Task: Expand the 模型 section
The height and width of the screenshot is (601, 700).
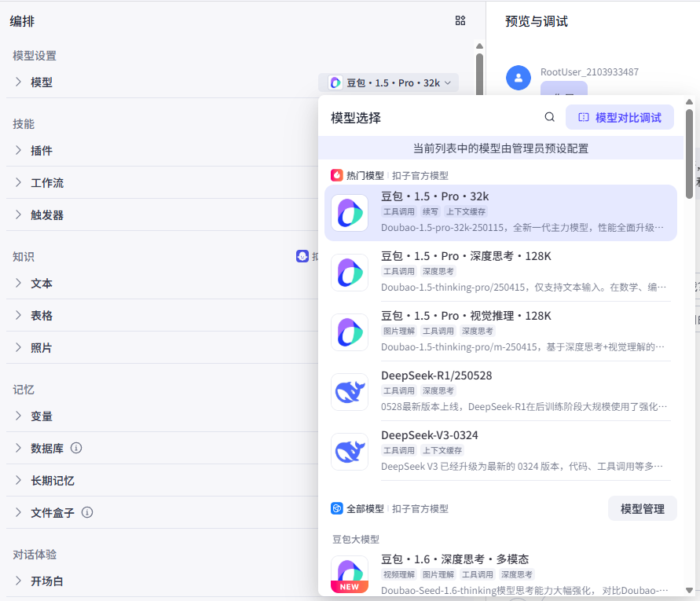Action: point(18,82)
